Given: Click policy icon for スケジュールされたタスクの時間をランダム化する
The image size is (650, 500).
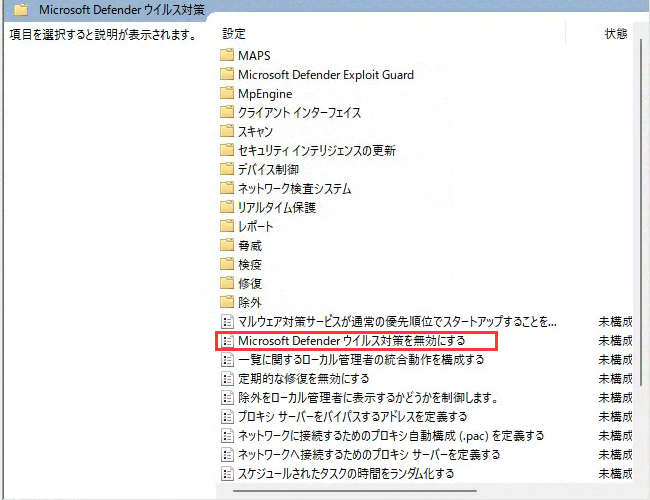Looking at the screenshot, I should click(227, 473).
